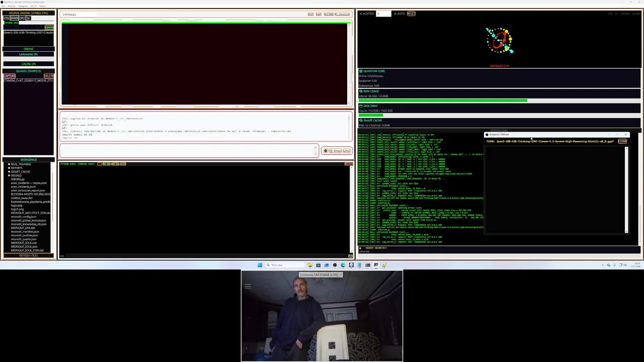Select file mionolit_quarks.json
Viewport: 644px width, 362px height.
24,239
